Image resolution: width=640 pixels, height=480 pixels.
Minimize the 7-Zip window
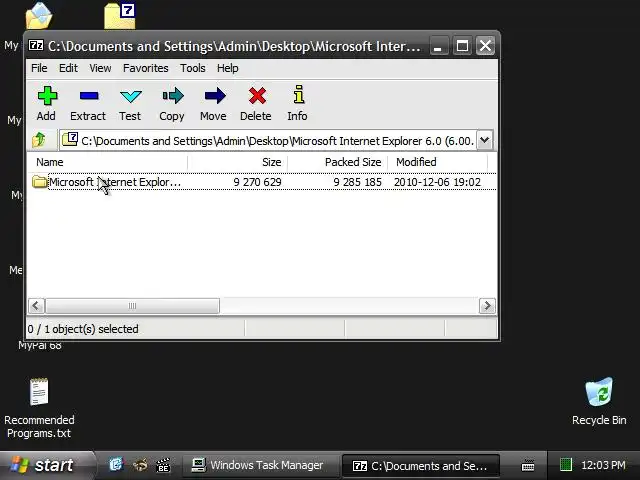click(439, 45)
